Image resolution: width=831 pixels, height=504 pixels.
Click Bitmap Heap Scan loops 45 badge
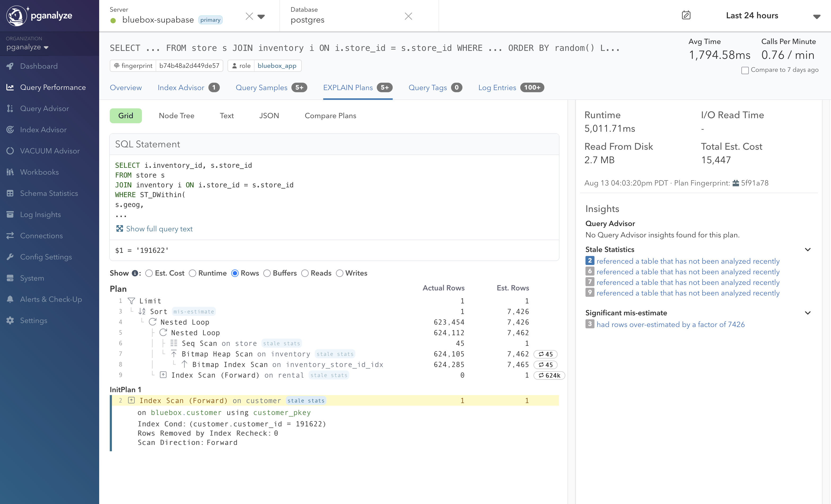click(x=545, y=354)
